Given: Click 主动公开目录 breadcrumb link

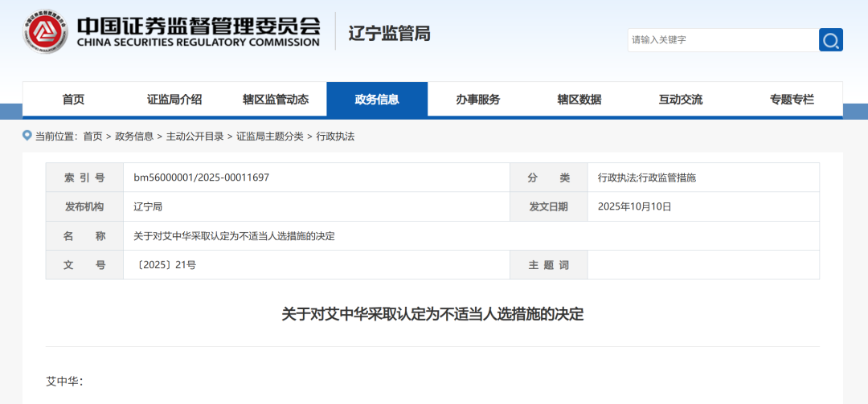Looking at the screenshot, I should [194, 137].
